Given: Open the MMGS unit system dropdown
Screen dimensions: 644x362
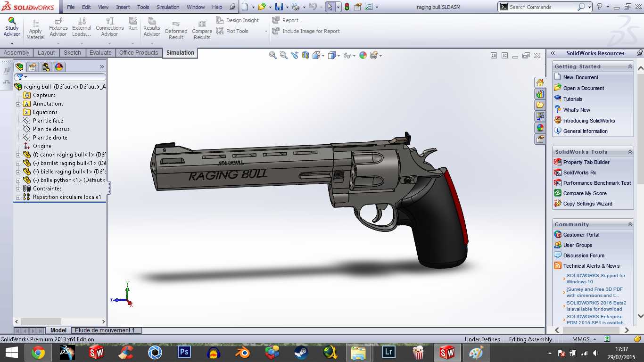Looking at the screenshot, I should [x=595, y=339].
